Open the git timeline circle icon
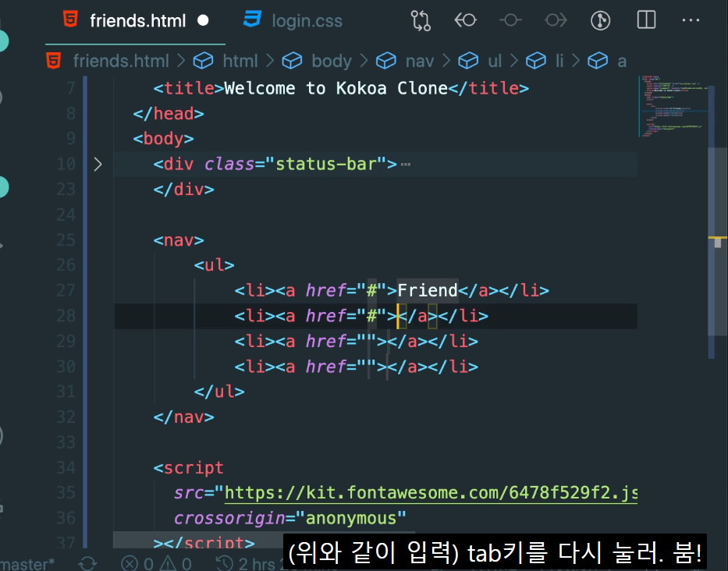The image size is (728, 571). tap(600, 20)
